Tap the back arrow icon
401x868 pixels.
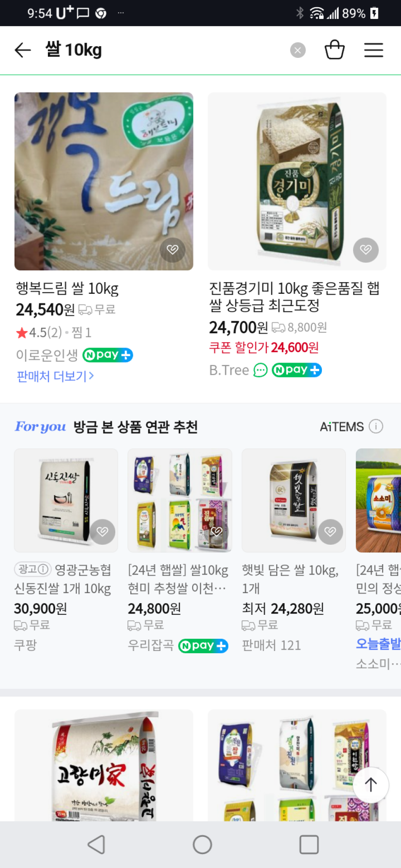click(x=23, y=50)
